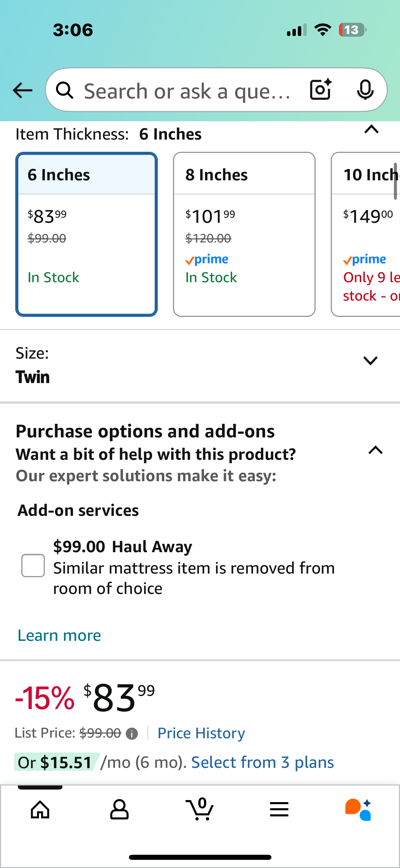400x868 pixels.
Task: Expand the Size Twin dropdown
Action: point(370,361)
